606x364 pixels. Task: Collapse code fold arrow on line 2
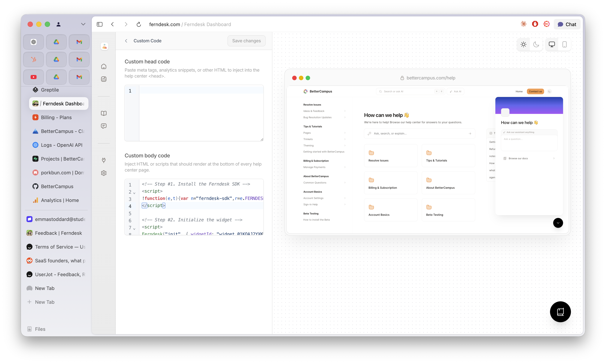pyautogui.click(x=134, y=193)
